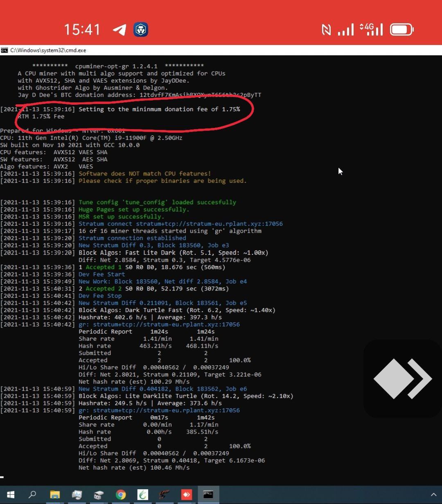Click 'Hashrate: 402.6 h/s' line
This screenshot has height=504, width=442.
coord(111,317)
